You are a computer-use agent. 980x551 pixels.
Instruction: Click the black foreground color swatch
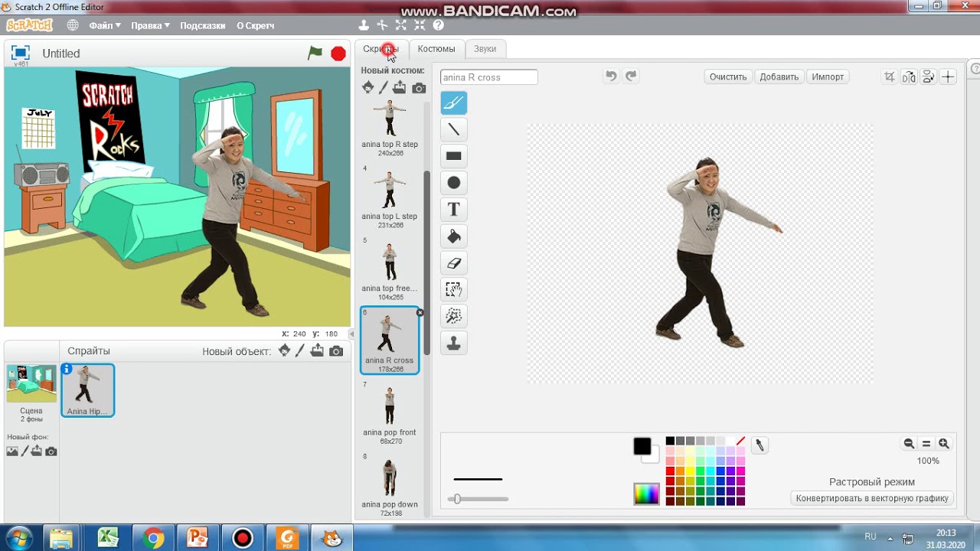click(x=642, y=446)
